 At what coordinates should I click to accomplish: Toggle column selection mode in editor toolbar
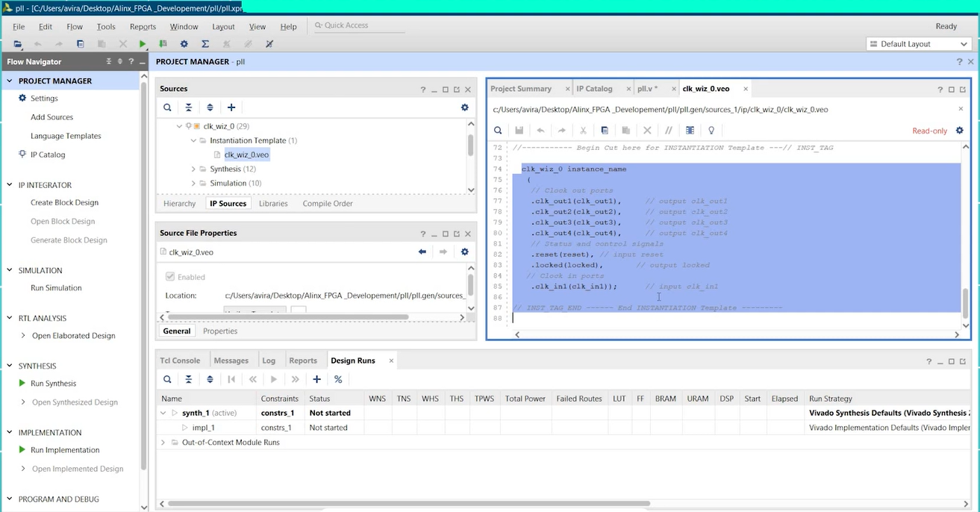[690, 131]
